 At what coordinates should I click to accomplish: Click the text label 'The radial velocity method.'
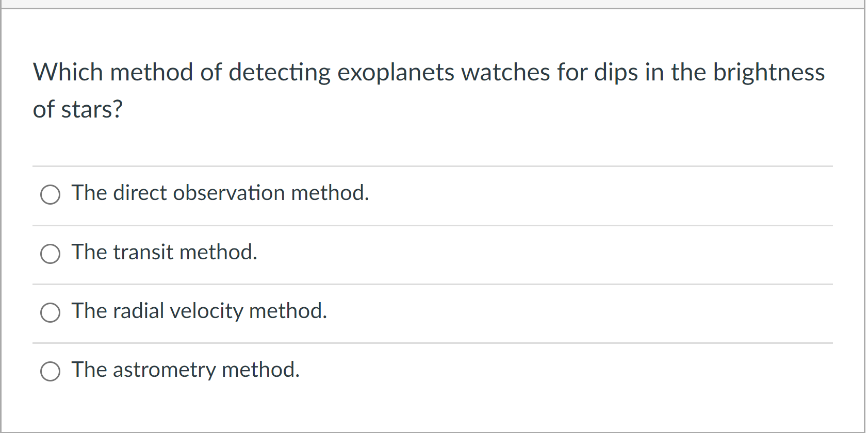pyautogui.click(x=199, y=311)
